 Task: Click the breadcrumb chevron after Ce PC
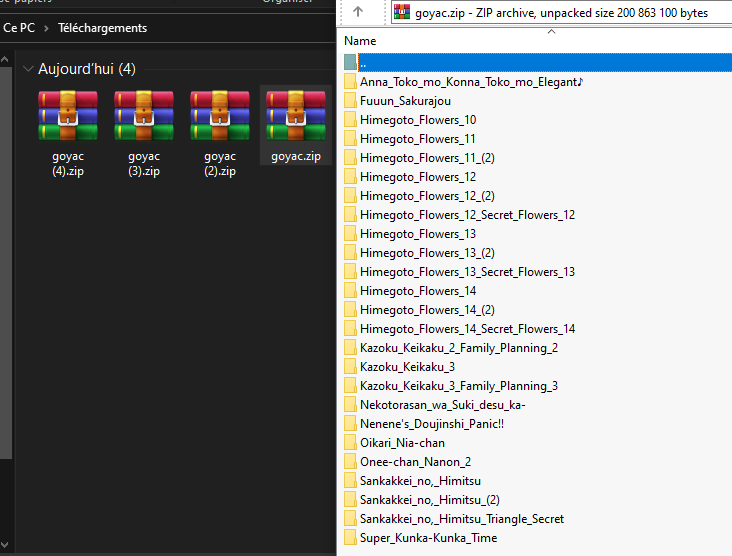[x=46, y=28]
